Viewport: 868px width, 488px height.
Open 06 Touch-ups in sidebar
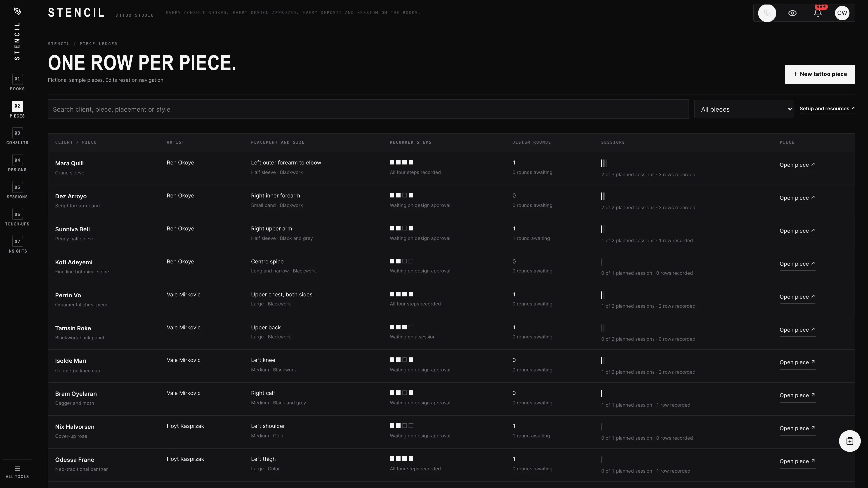[17, 218]
